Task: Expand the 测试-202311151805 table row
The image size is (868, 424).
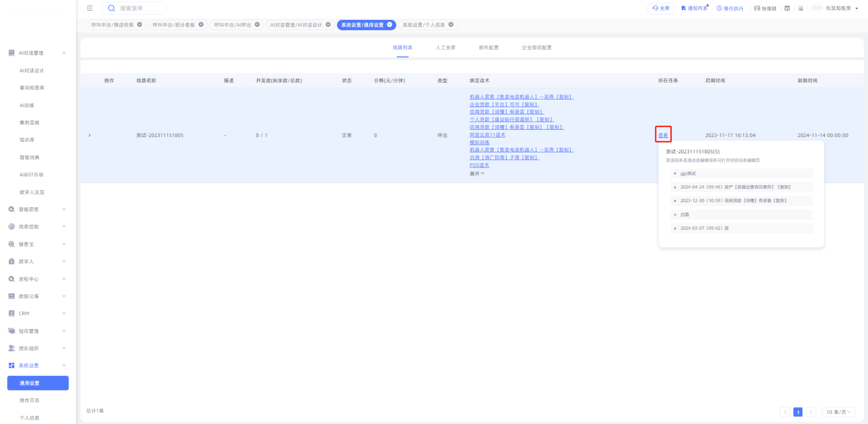Action: pos(89,135)
